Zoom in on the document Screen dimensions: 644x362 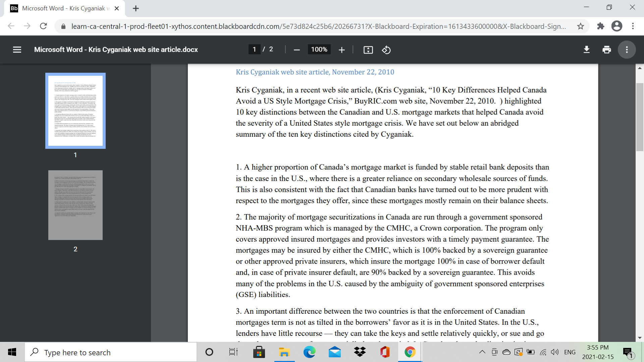coord(342,50)
